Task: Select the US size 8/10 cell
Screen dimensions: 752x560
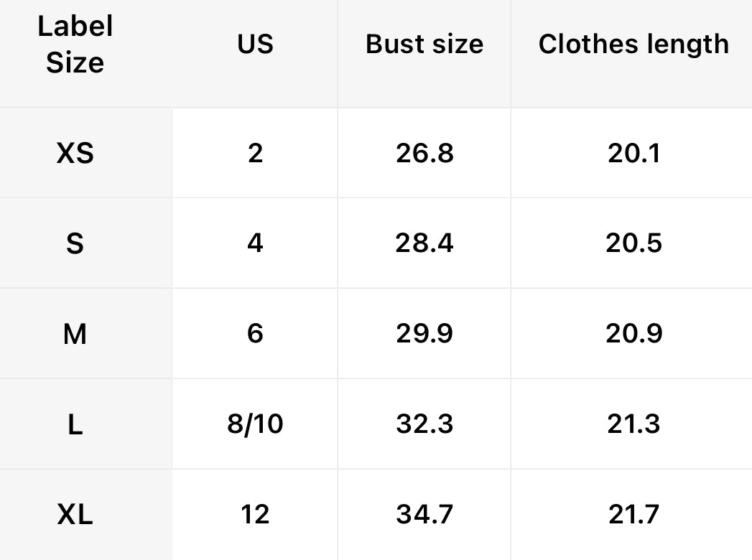Action: click(x=255, y=424)
